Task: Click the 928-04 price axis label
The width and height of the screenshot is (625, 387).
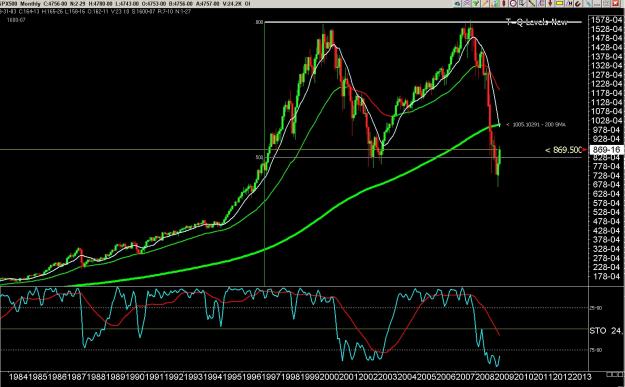Action: [x=606, y=139]
